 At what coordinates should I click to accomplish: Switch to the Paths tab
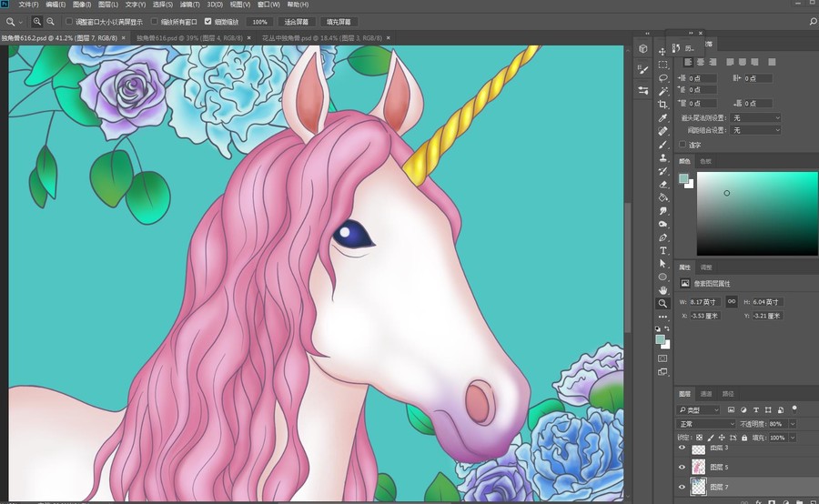(728, 394)
